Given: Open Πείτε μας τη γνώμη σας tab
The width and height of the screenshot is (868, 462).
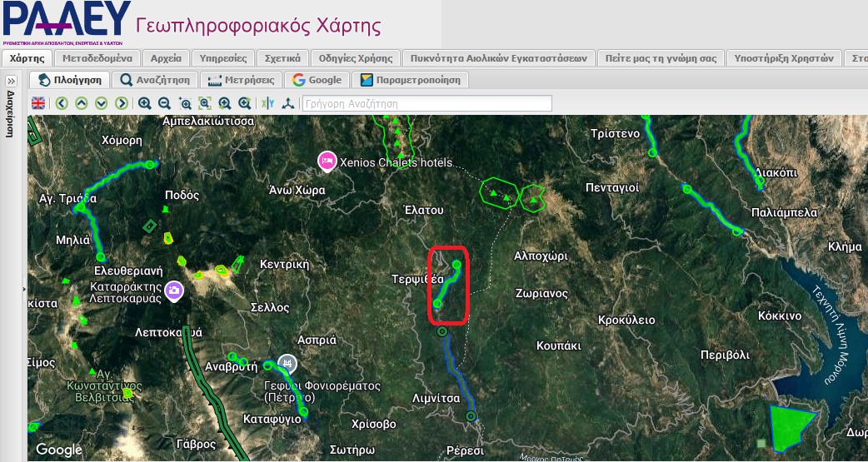Looking at the screenshot, I should click(x=661, y=58).
